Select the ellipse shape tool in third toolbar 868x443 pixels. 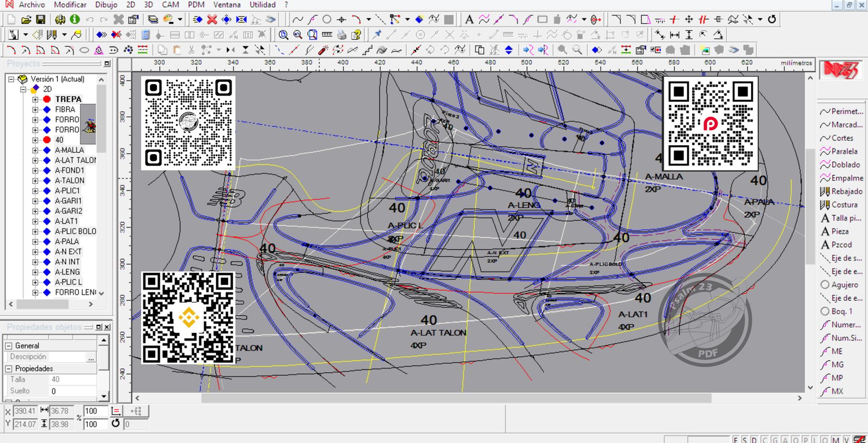pyautogui.click(x=84, y=49)
